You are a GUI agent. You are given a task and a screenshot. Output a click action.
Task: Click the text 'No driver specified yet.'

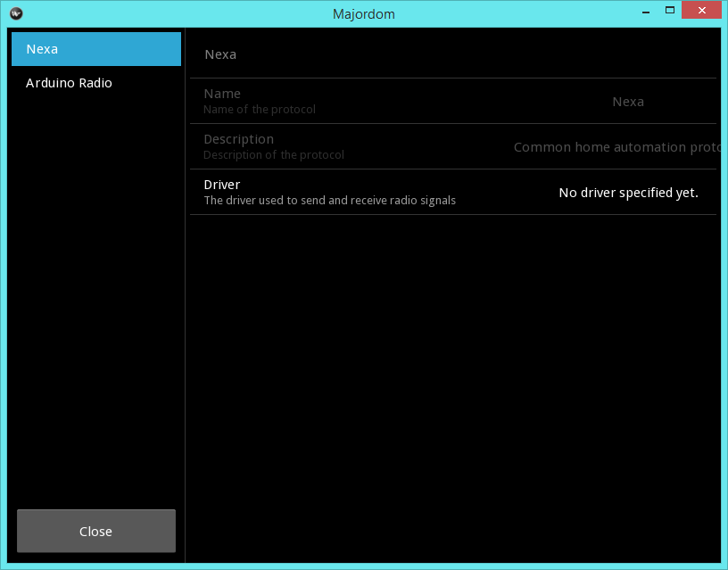click(x=628, y=193)
